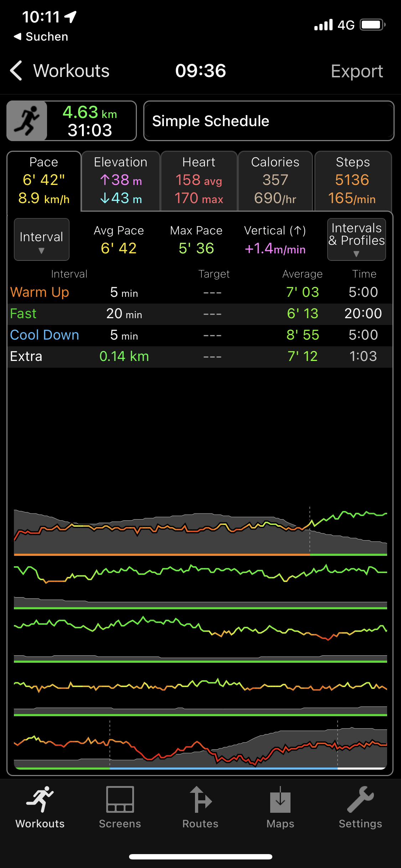
Task: Select the Cool Down interval row
Action: click(x=200, y=335)
